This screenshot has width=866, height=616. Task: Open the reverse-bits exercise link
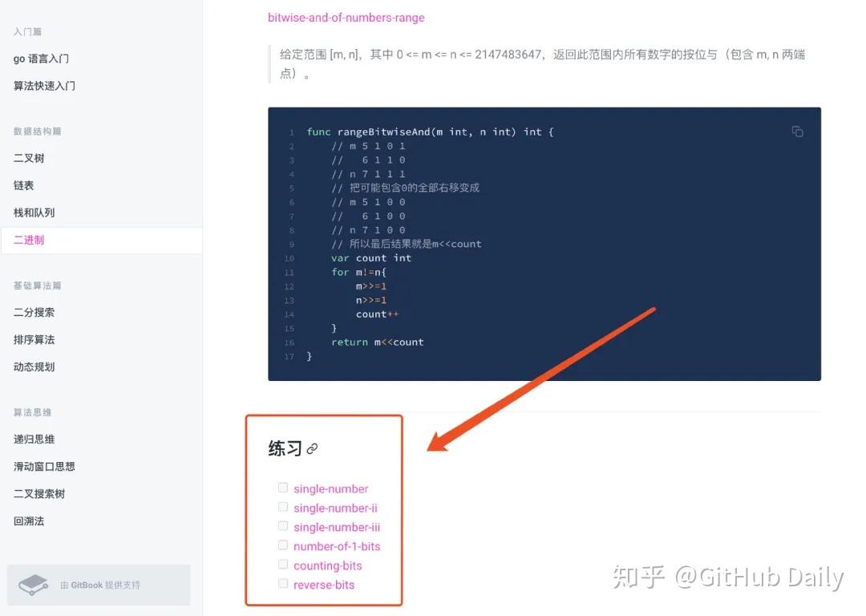324,585
